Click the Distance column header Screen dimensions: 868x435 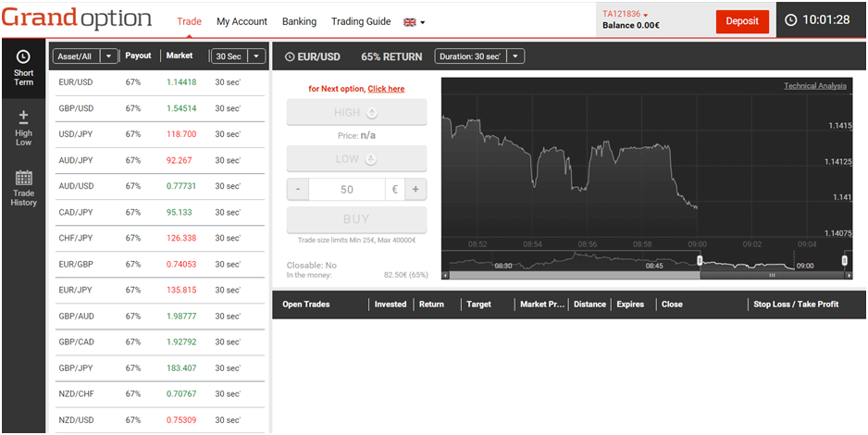coord(589,304)
